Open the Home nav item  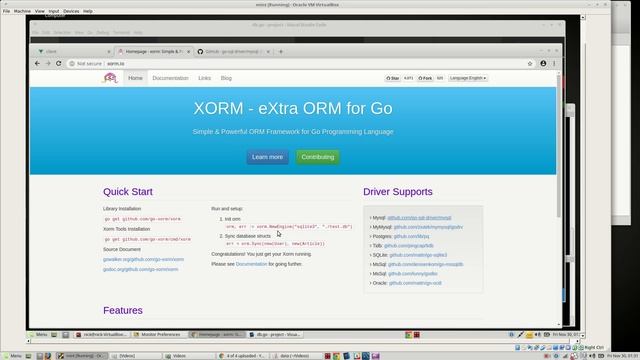pos(136,78)
